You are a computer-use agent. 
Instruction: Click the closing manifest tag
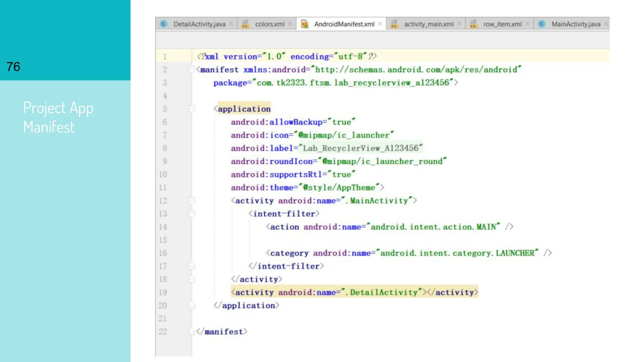pyautogui.click(x=222, y=332)
